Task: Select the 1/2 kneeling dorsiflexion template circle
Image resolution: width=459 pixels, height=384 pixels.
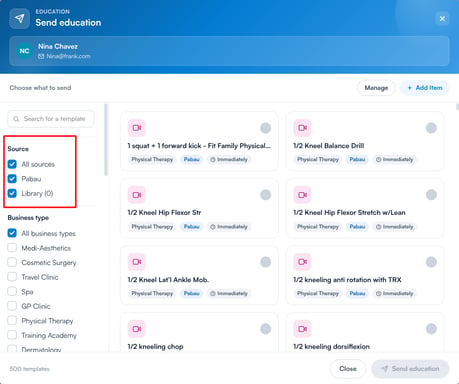Action: tap(431, 329)
